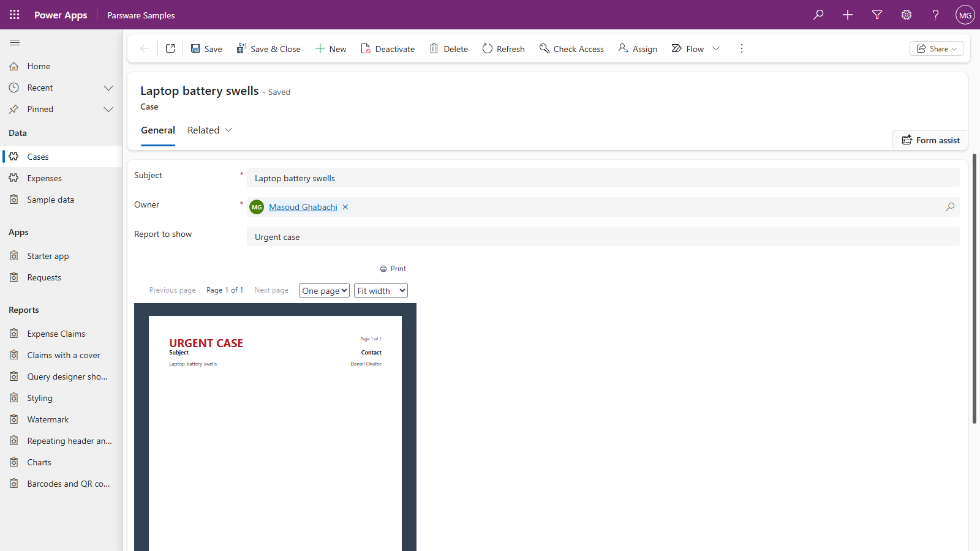
Task: Open Home in the sidebar
Action: click(x=61, y=66)
